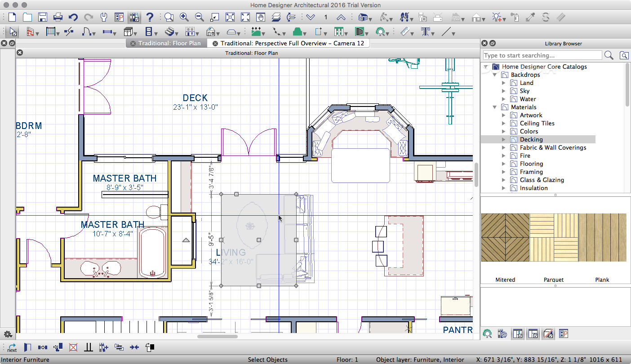This screenshot has height=364, width=631.
Task: Select the Material Painter spray can
Action: click(515, 18)
